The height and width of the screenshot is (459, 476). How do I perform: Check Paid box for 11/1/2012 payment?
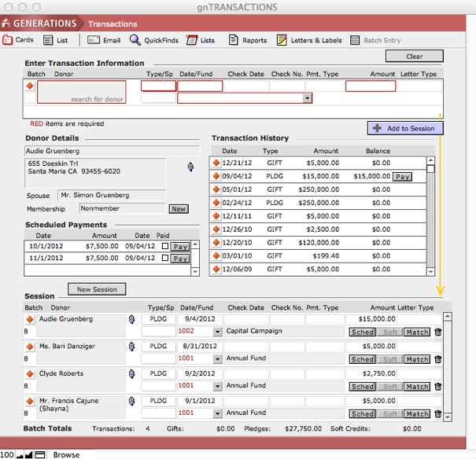tap(164, 259)
